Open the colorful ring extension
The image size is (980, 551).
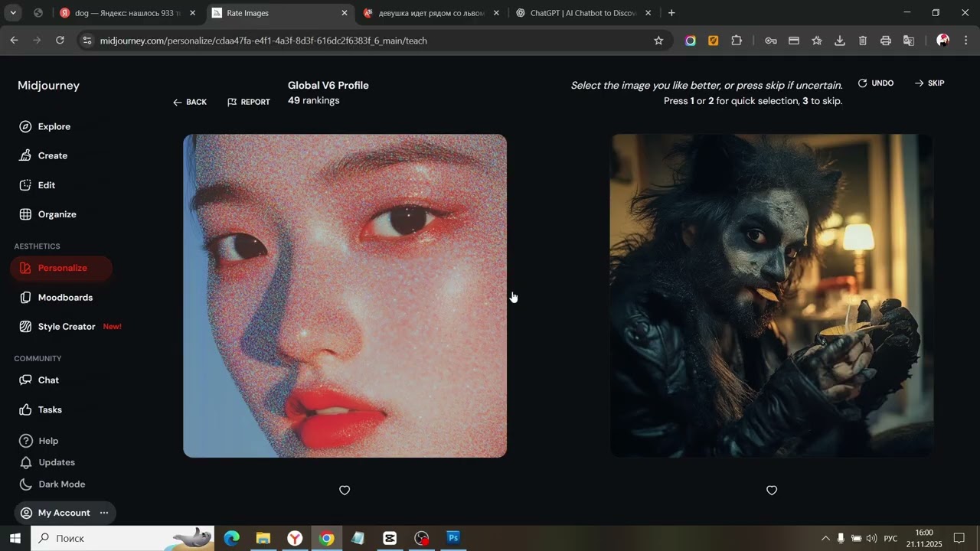[x=691, y=41]
